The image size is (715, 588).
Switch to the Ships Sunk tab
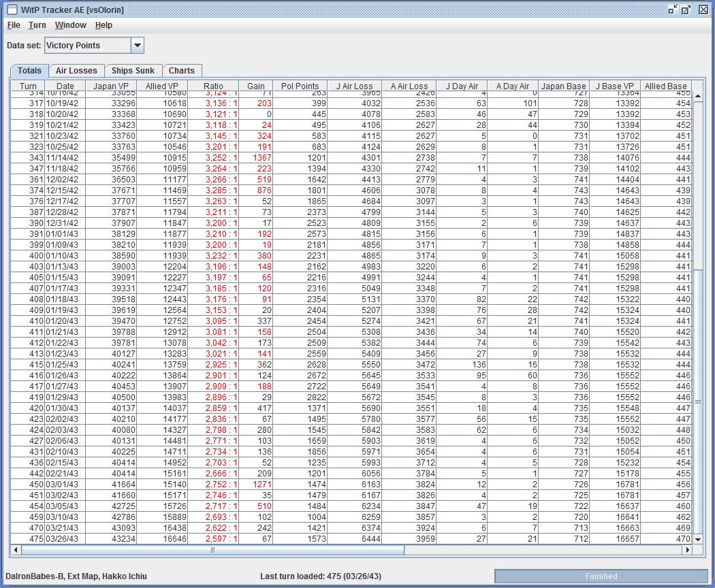click(x=133, y=71)
